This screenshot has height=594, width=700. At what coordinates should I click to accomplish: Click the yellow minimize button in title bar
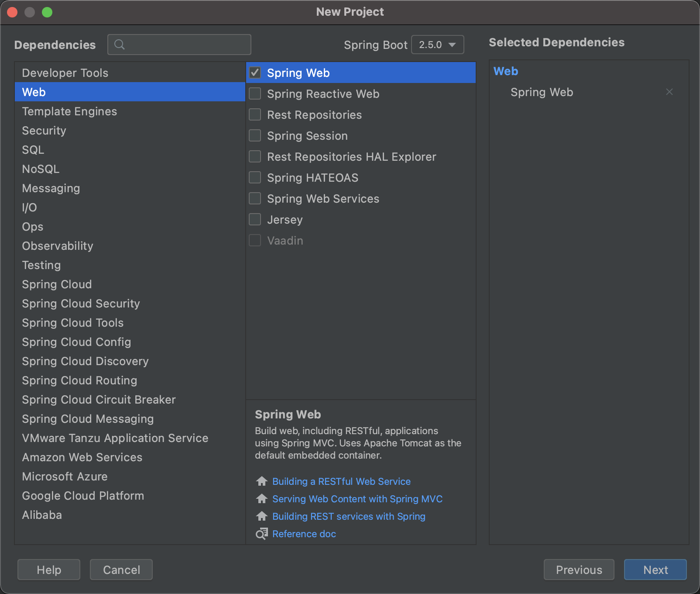tap(30, 12)
